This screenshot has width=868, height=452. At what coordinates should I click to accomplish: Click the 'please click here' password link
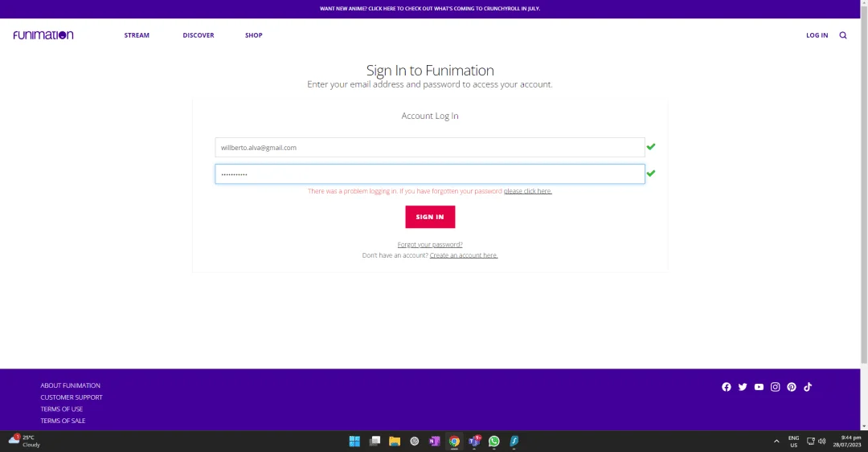527,191
